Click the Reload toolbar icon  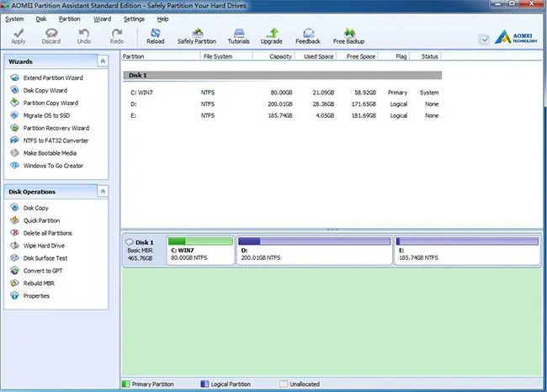155,33
